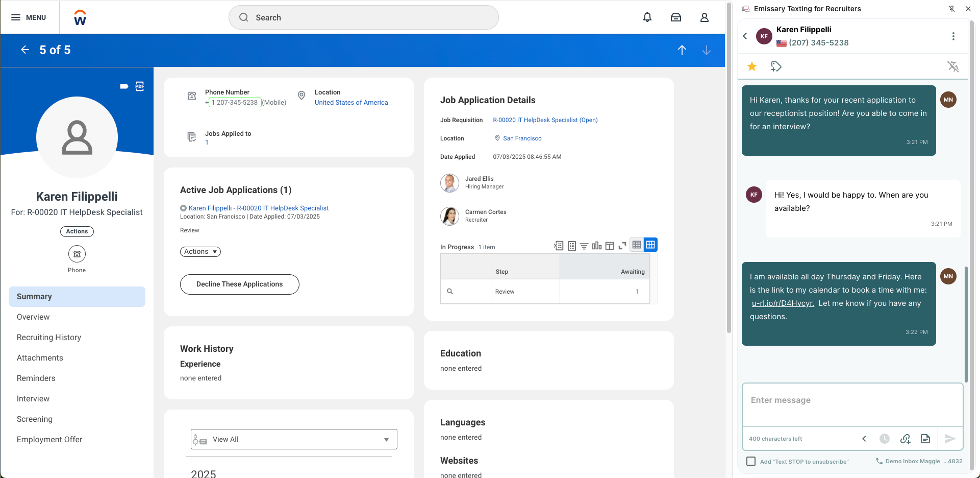Click Decline These Applications button
Screen dimensions: 980x478
coord(239,284)
